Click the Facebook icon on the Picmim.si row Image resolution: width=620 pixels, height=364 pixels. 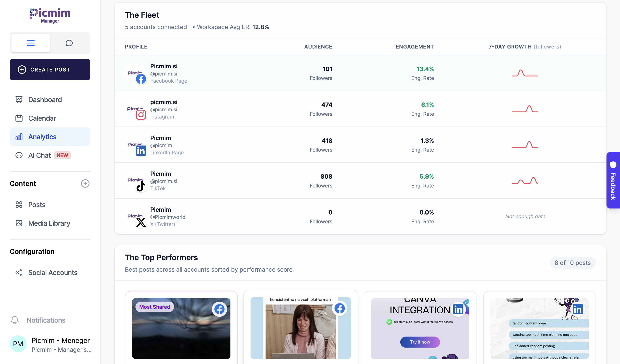[141, 79]
